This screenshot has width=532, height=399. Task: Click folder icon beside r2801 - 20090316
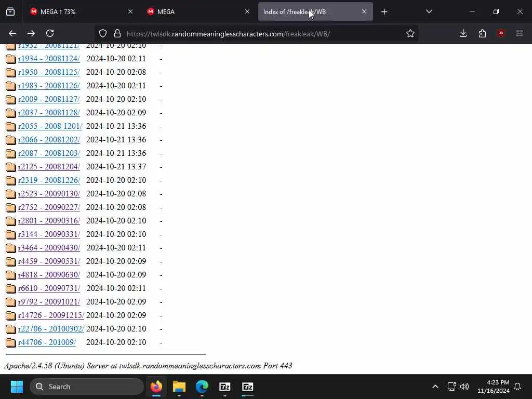pos(11,221)
